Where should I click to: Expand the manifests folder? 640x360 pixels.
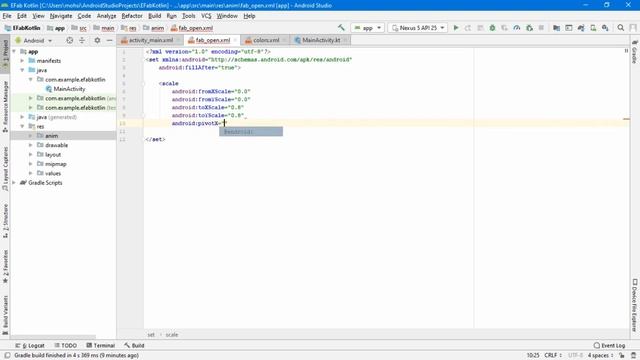click(22, 61)
